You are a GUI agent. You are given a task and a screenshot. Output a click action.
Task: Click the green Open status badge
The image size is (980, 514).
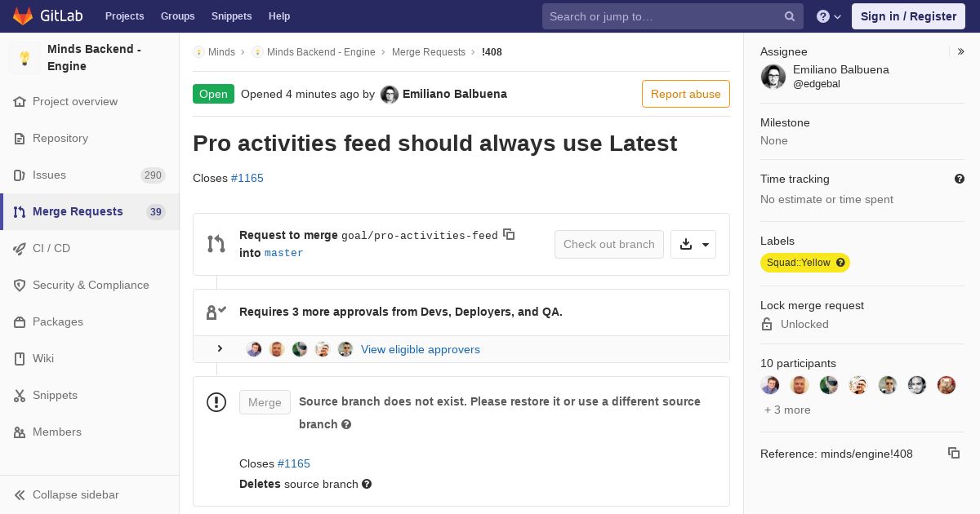(213, 94)
